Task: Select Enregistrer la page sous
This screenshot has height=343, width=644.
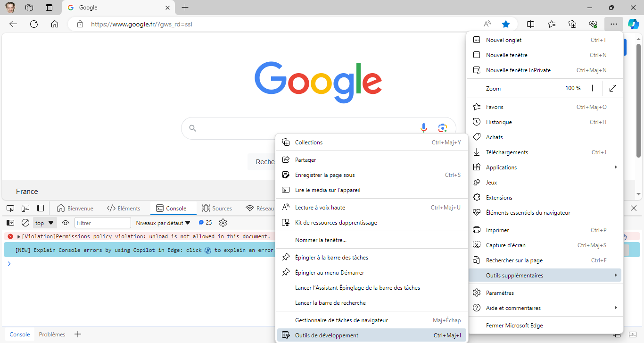Action: tap(372, 175)
